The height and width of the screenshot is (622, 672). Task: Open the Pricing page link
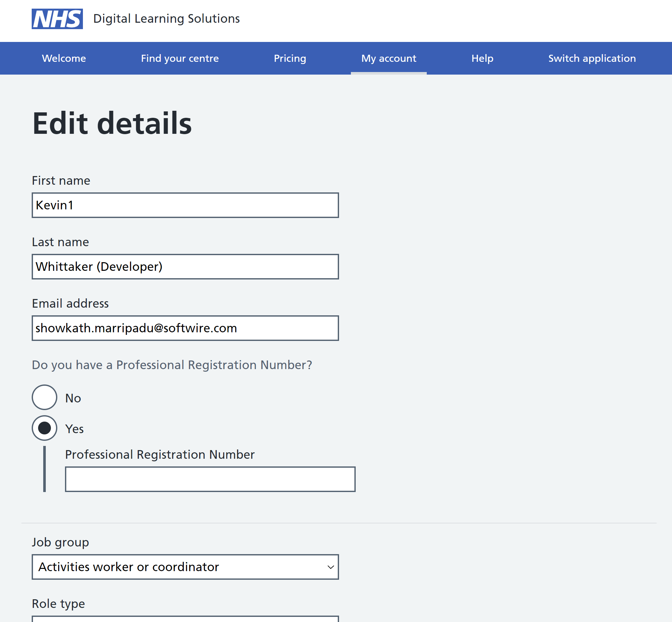point(290,58)
